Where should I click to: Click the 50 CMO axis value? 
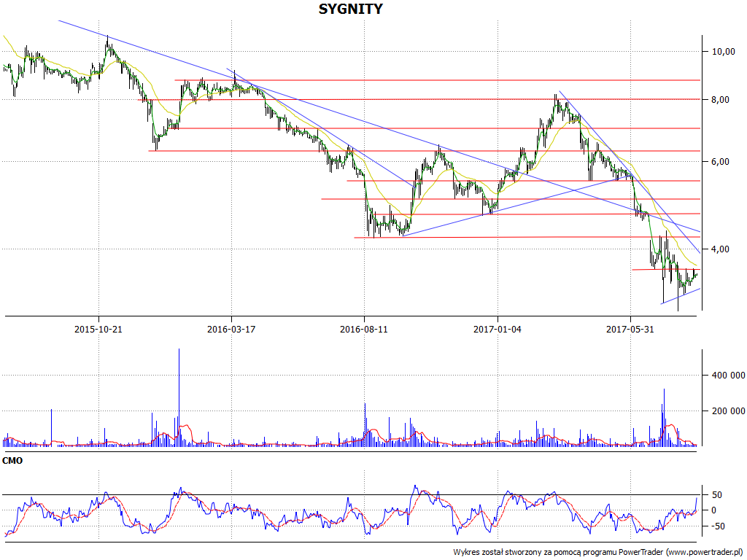[x=716, y=495]
